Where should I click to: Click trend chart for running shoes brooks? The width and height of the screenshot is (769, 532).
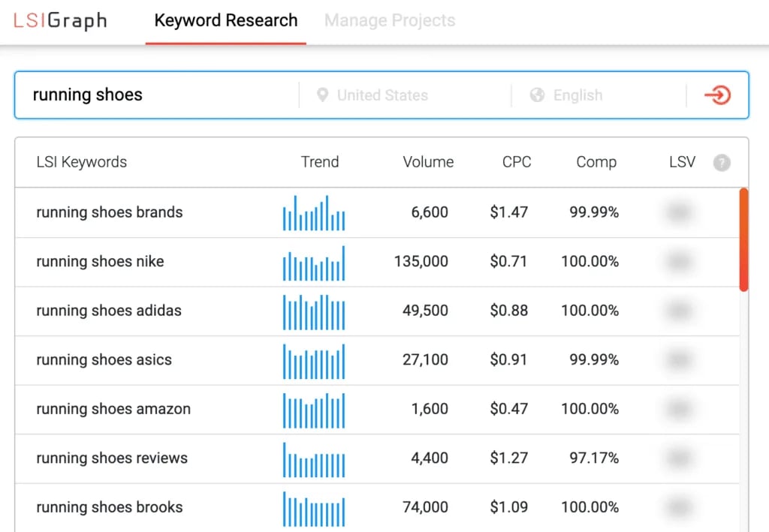[x=314, y=509]
